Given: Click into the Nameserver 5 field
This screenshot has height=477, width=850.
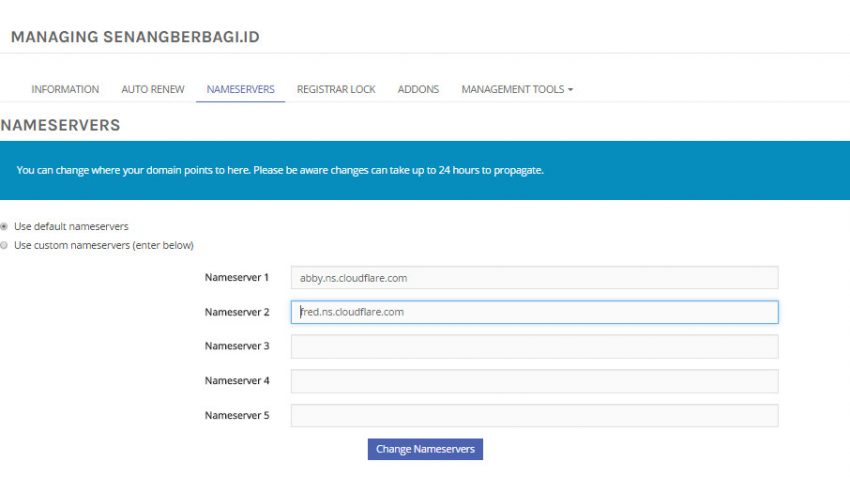Looking at the screenshot, I should click(535, 416).
